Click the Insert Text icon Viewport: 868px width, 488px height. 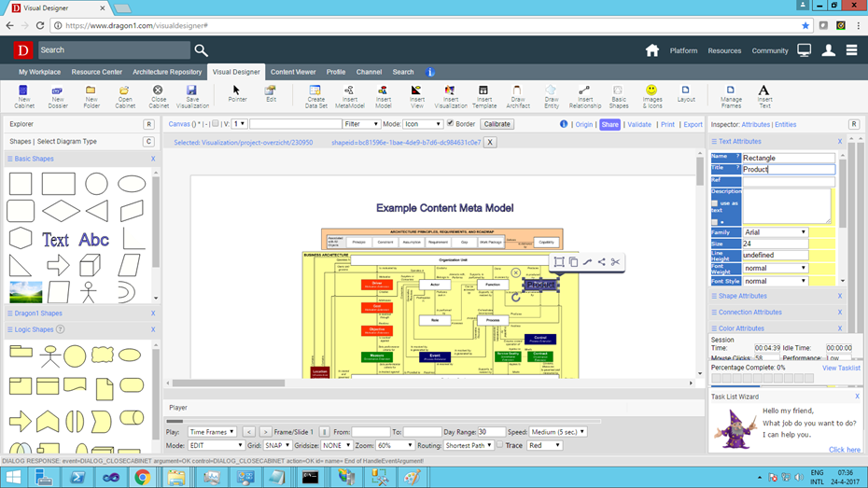pyautogui.click(x=763, y=95)
